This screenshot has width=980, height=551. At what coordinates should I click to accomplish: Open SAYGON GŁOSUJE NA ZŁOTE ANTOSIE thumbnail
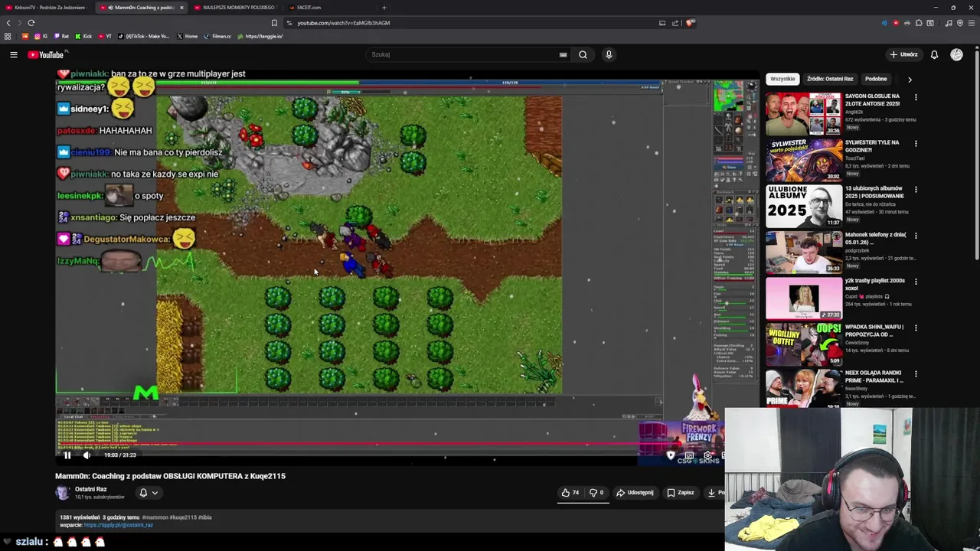pos(804,114)
